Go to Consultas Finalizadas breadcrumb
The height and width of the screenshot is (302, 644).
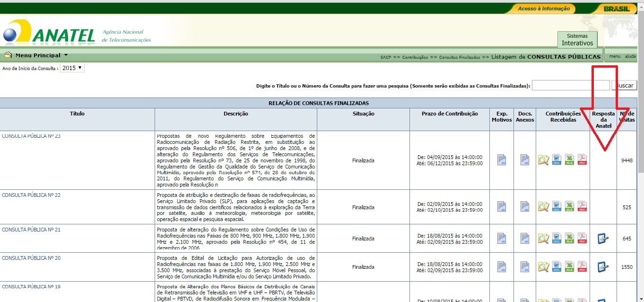pyautogui.click(x=459, y=57)
